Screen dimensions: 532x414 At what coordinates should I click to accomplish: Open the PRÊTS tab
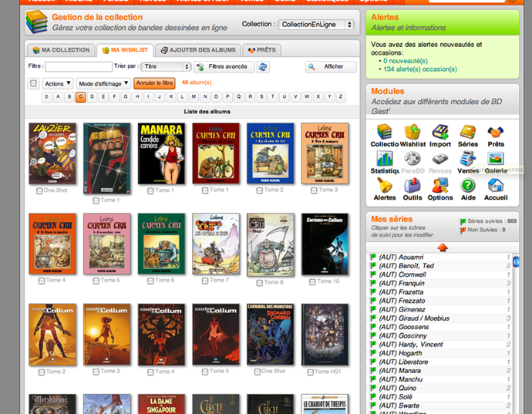click(x=261, y=50)
